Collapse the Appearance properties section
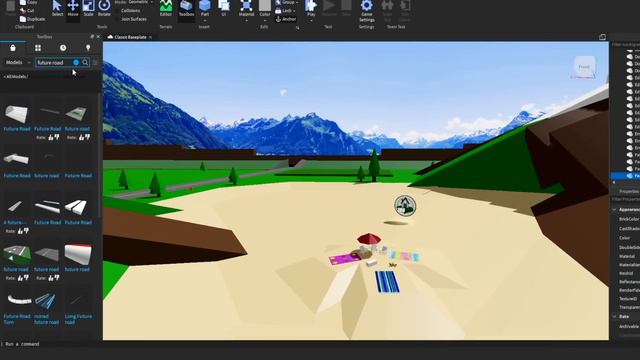The image size is (640, 360). tap(614, 209)
